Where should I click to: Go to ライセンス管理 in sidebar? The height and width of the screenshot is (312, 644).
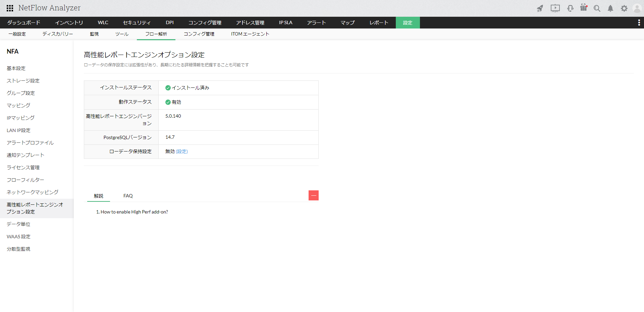click(x=23, y=168)
